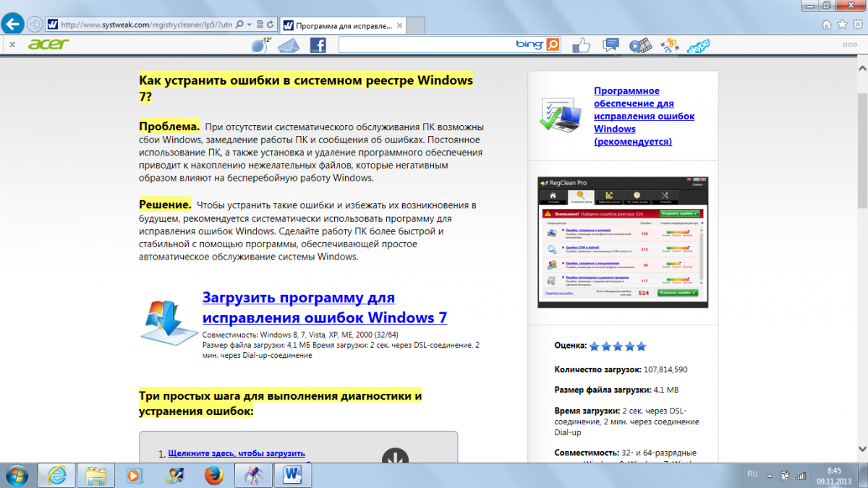Click the RegClean Pro screenshot thumbnail
Screen dimensions: 868x488
[x=622, y=242]
